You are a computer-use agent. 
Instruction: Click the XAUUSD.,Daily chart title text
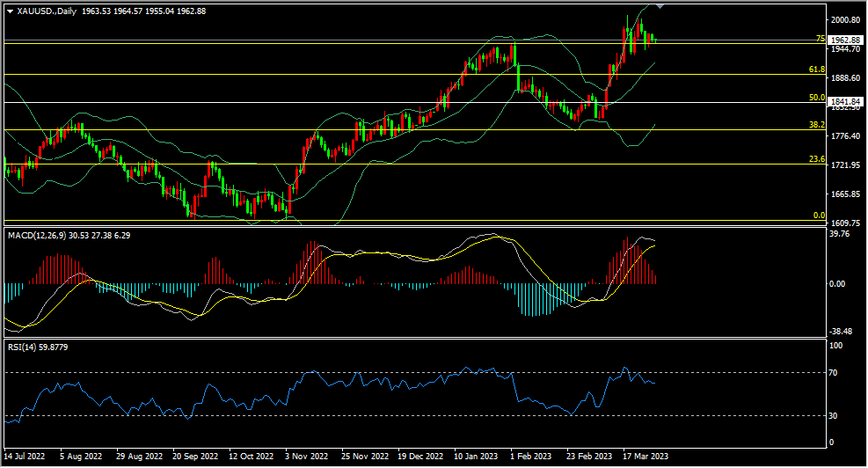(x=47, y=11)
